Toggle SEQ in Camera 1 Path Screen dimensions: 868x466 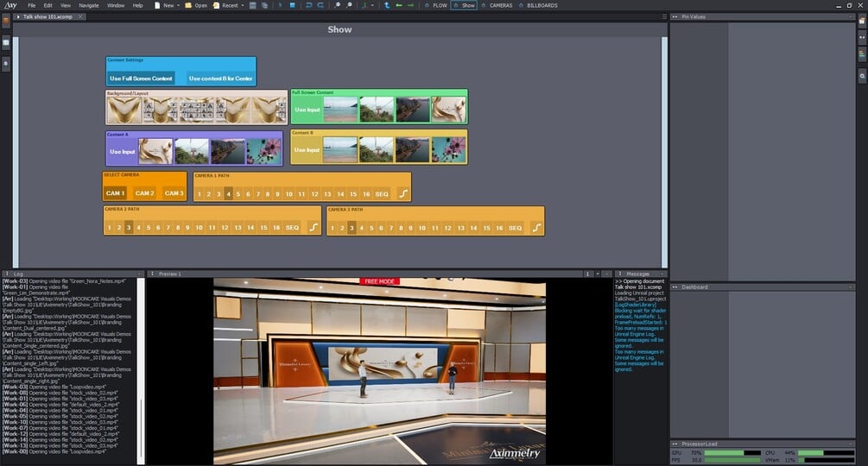pyautogui.click(x=382, y=194)
